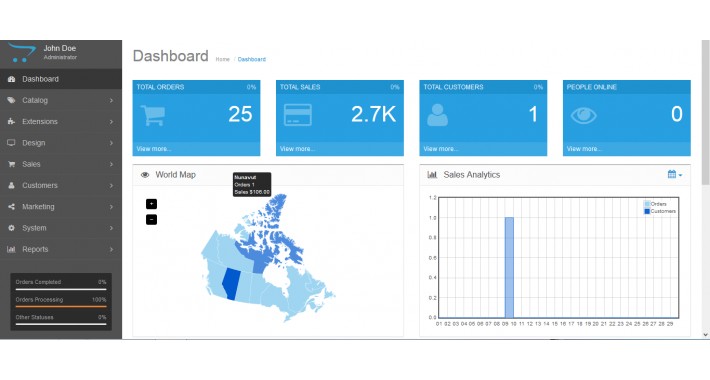Click the 25 total orders value

(240, 114)
